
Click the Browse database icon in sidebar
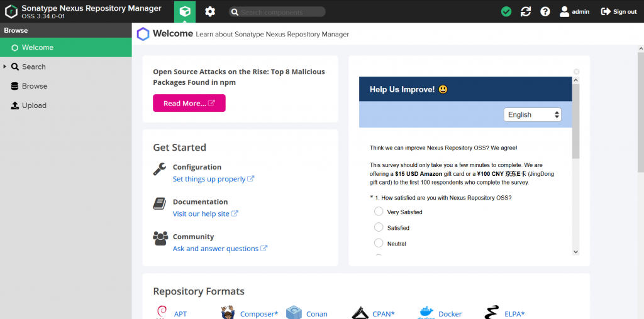15,86
